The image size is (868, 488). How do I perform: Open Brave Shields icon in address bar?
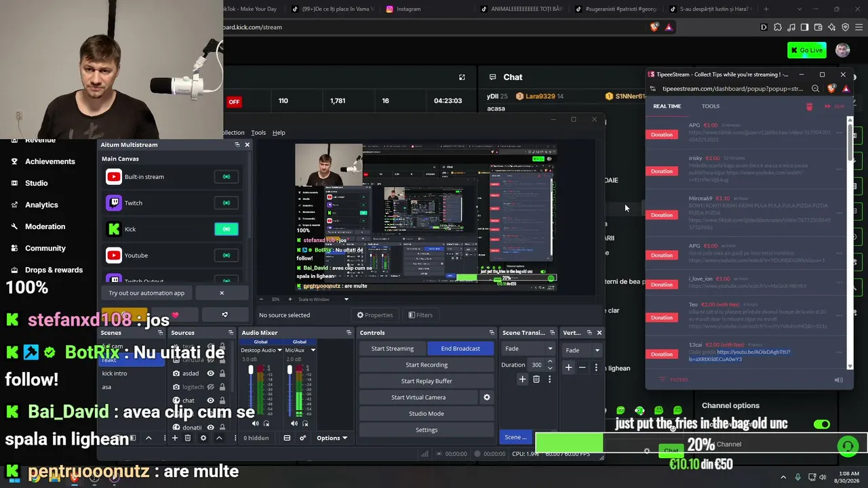[654, 27]
